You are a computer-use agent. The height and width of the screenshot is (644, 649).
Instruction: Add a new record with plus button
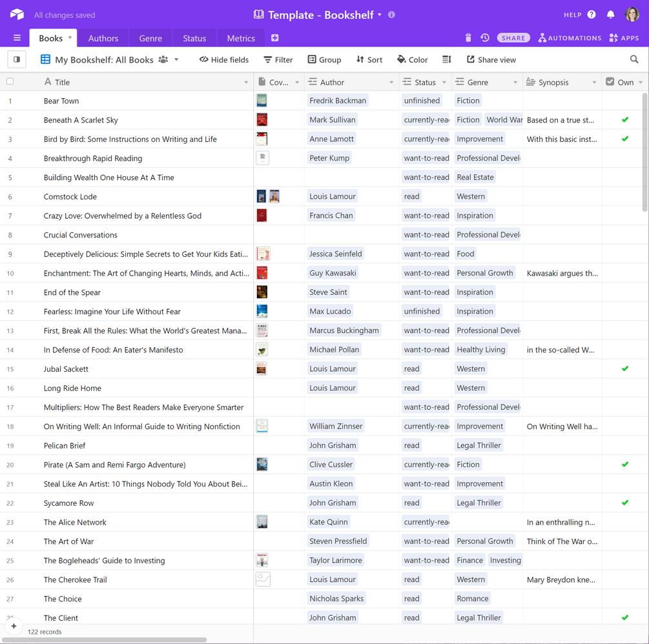pyautogui.click(x=14, y=626)
